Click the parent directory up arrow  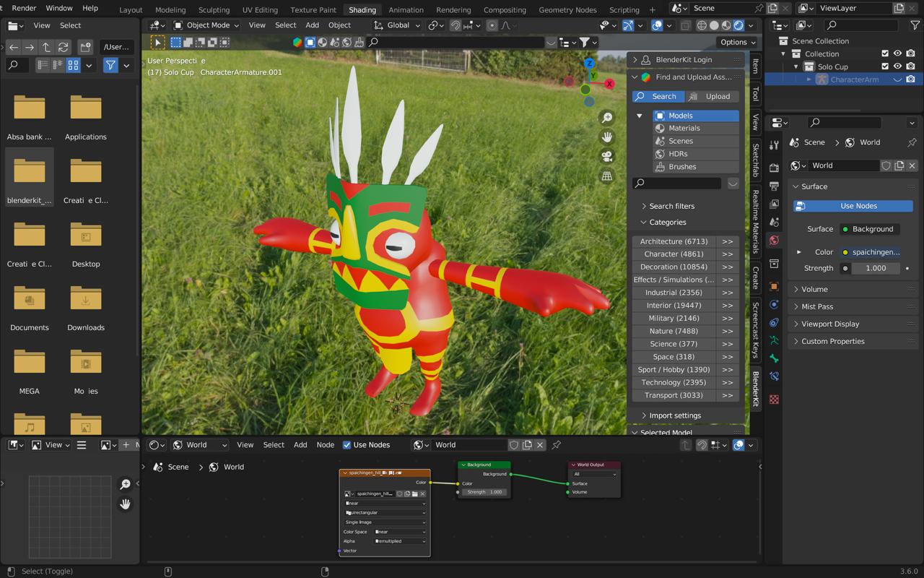point(46,47)
